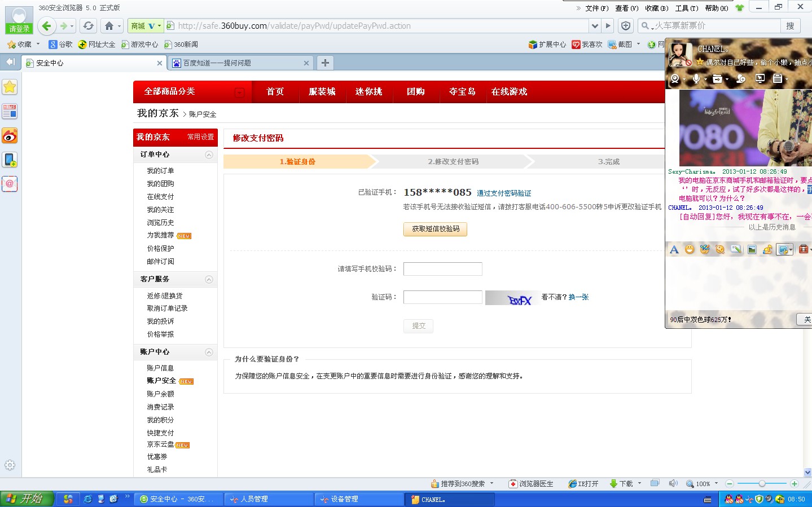
Task: Open Sina Weibo from the left sidebar icon
Action: [x=10, y=135]
